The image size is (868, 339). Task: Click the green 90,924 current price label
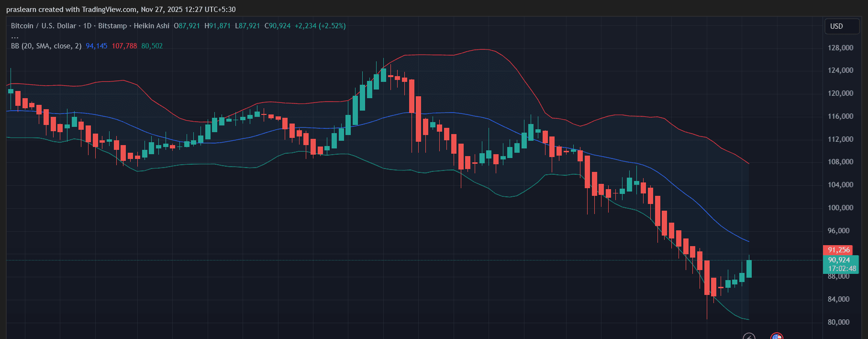(x=839, y=260)
